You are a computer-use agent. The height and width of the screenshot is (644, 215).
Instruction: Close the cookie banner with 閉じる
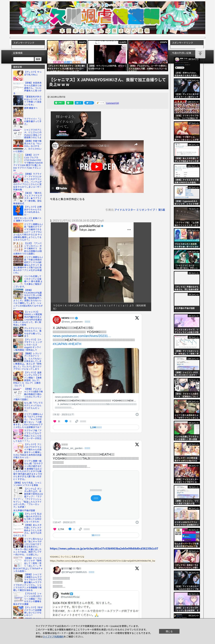(169, 631)
